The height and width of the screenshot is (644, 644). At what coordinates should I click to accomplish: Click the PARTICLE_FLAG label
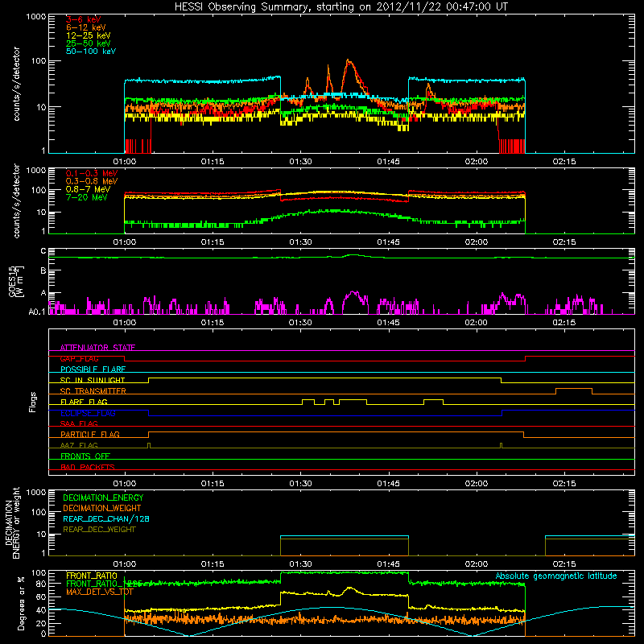90,434
